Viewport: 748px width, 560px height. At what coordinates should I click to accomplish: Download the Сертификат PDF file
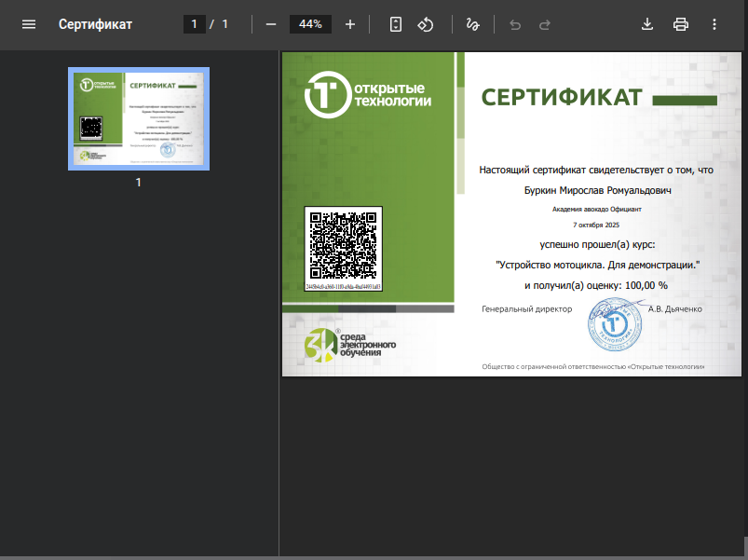(647, 24)
